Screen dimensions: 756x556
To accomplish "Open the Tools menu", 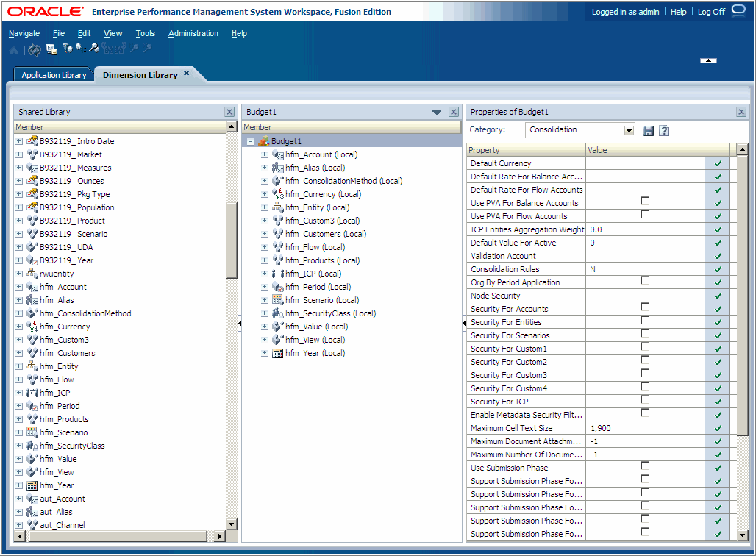I will 145,33.
